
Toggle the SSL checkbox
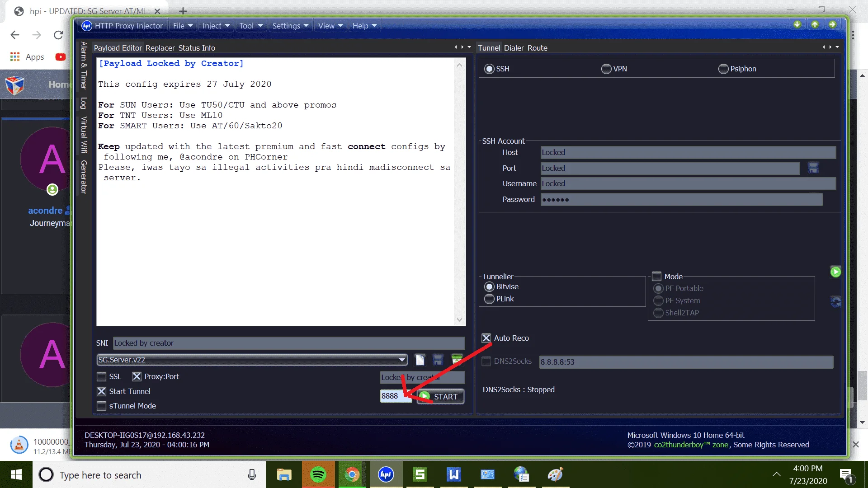point(102,377)
